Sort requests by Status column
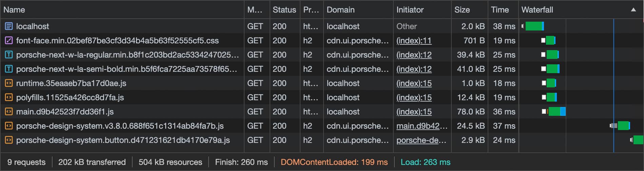The image size is (644, 171). (285, 9)
